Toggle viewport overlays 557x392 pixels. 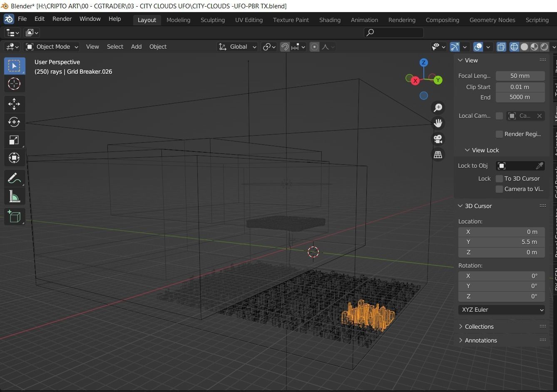point(478,47)
